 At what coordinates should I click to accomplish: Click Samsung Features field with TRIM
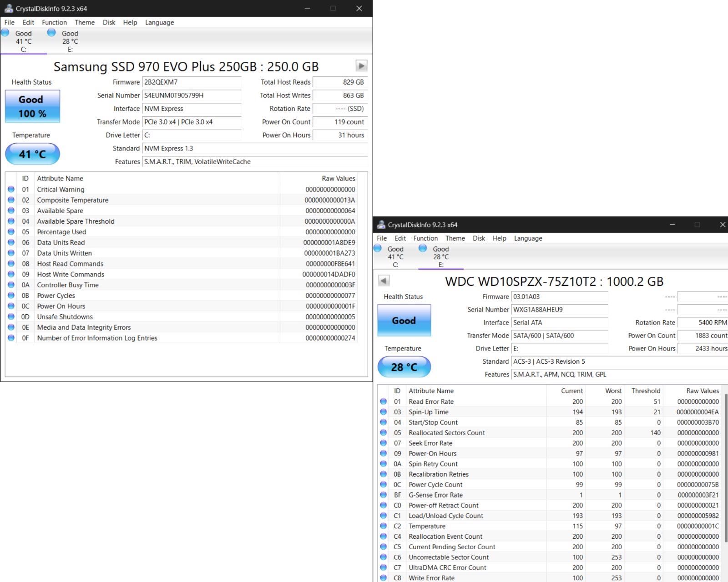point(255,162)
